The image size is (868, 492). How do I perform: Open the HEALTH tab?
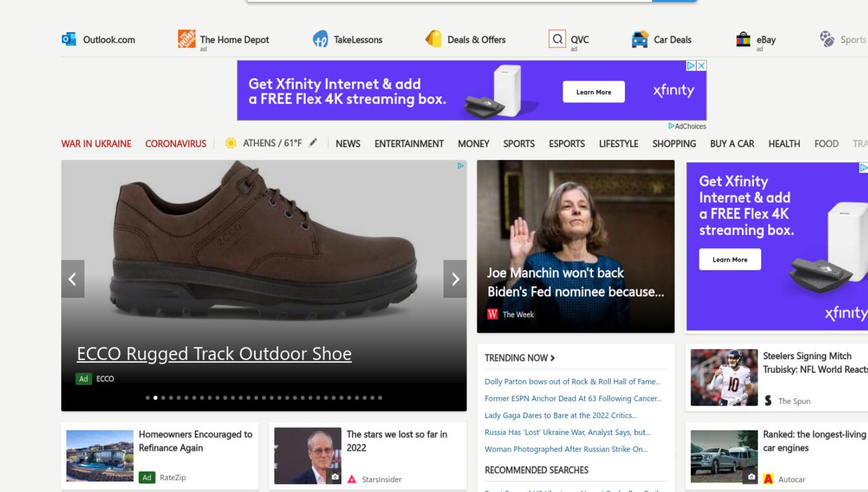click(784, 143)
